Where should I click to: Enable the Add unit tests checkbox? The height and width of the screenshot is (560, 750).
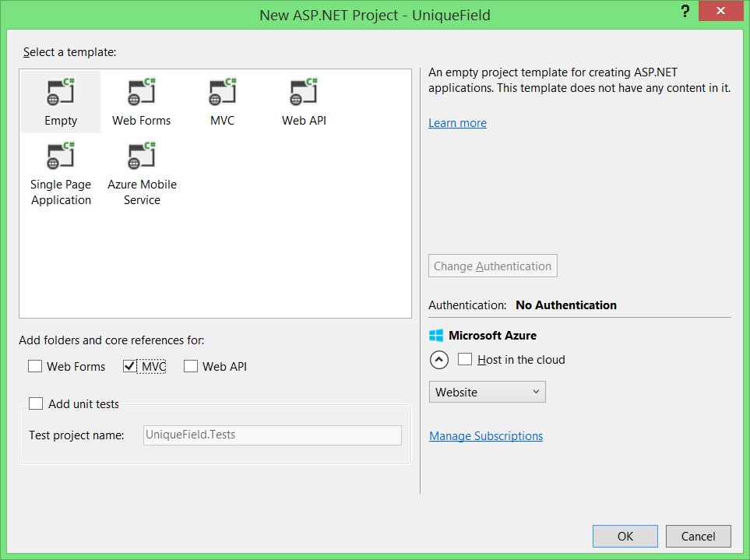[x=36, y=403]
